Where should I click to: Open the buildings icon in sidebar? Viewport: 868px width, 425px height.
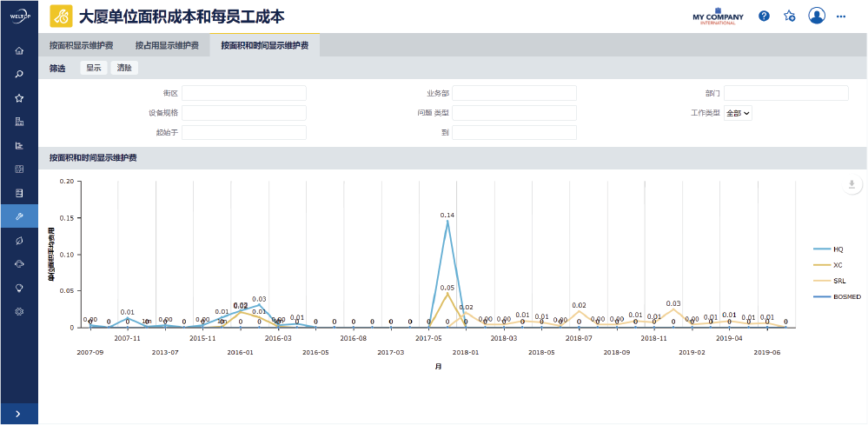coord(19,122)
